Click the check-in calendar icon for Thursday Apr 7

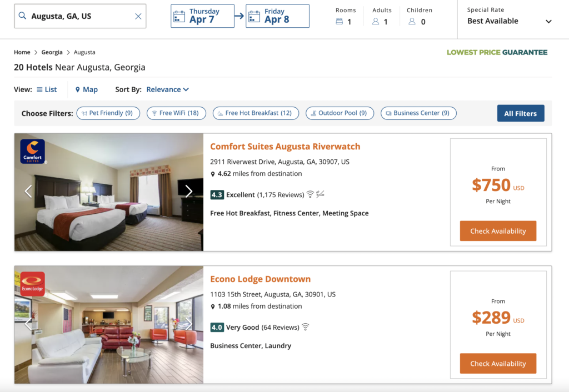click(179, 16)
